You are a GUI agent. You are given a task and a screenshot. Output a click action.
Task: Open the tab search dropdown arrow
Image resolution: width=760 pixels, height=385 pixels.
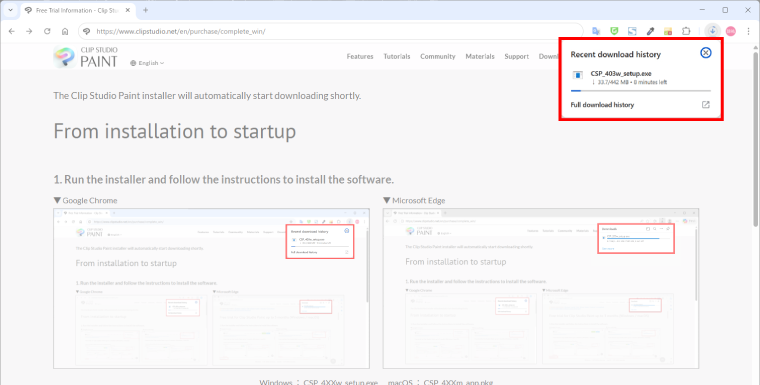coord(11,10)
